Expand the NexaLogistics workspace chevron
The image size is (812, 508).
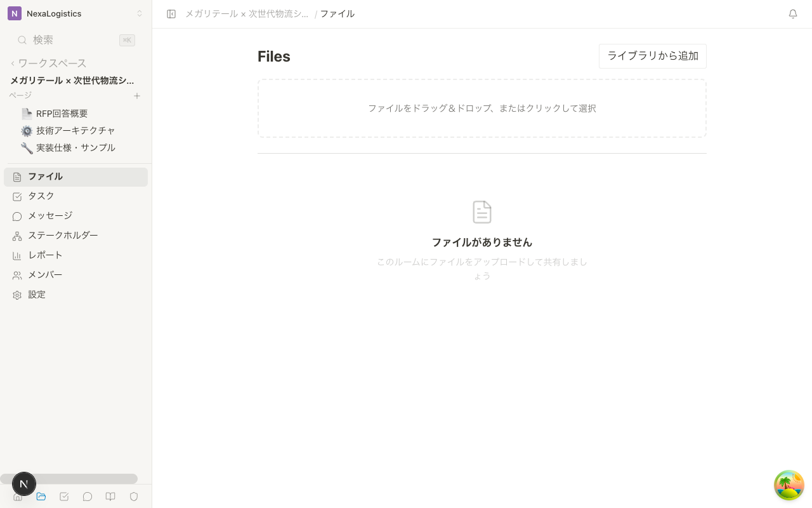pyautogui.click(x=140, y=13)
